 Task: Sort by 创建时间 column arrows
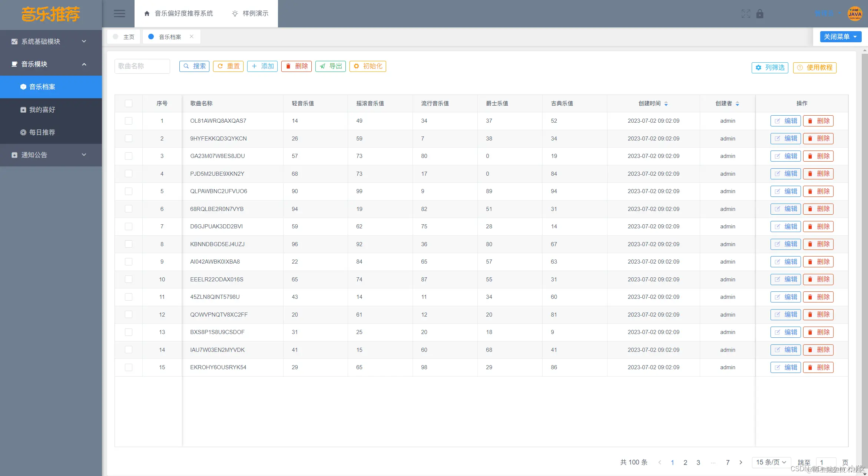(666, 104)
